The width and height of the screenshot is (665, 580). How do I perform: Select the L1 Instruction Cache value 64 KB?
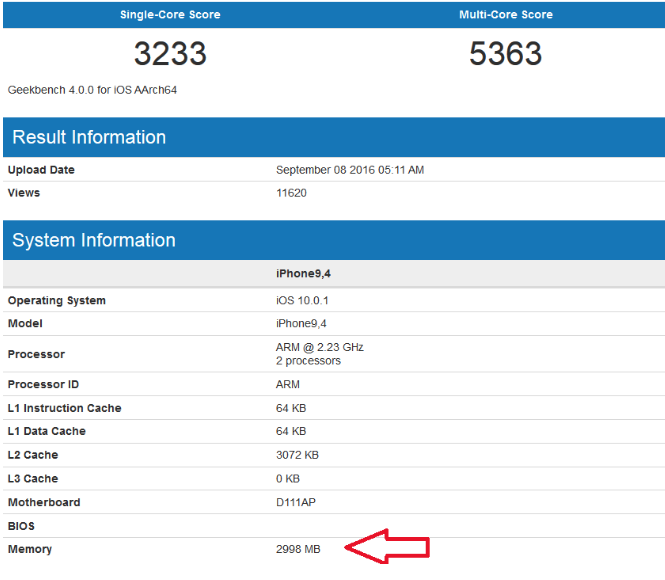click(x=291, y=408)
